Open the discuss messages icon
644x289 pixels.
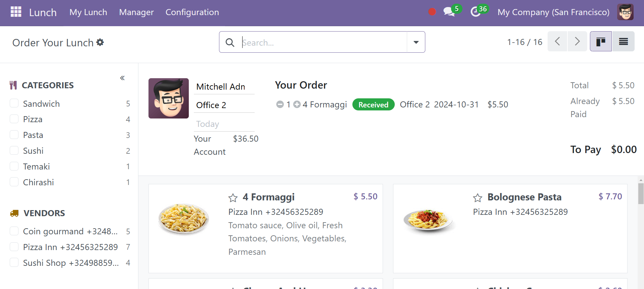pos(449,12)
